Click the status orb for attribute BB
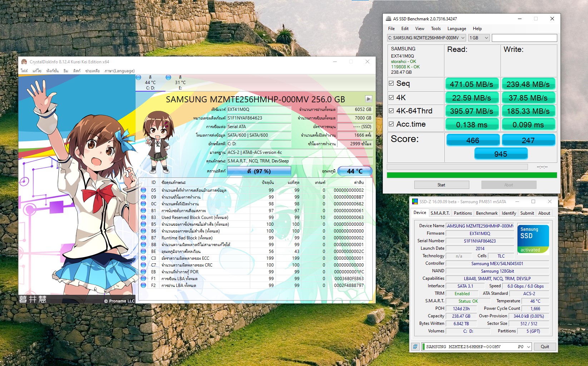The height and width of the screenshot is (366, 588). point(143,244)
